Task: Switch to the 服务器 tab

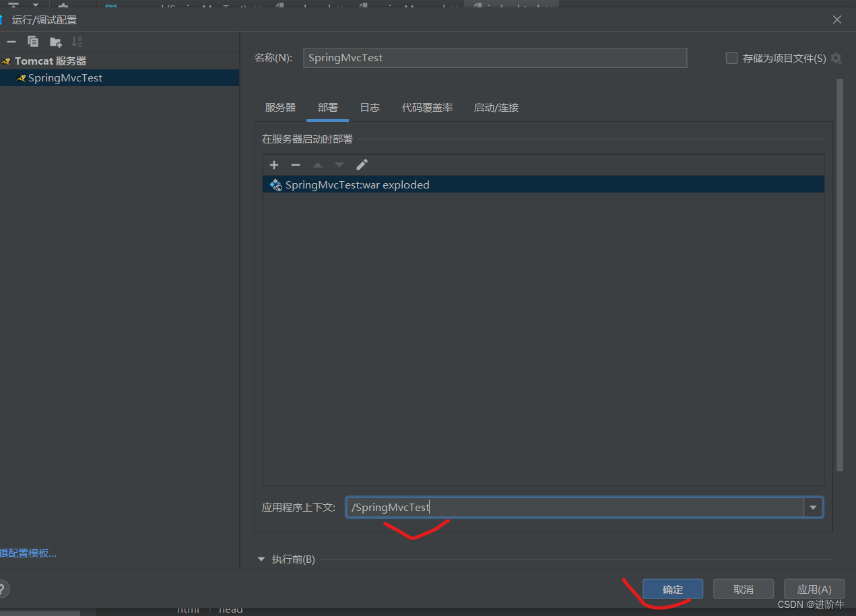Action: coord(280,108)
